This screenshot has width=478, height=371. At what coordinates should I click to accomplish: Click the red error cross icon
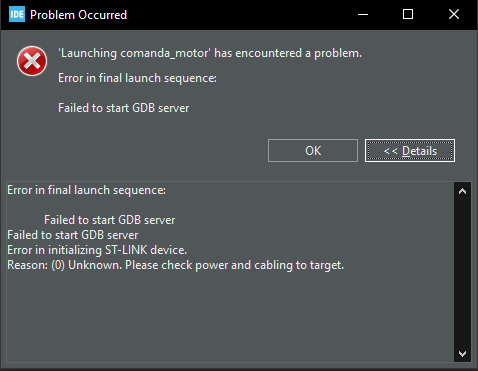point(32,61)
